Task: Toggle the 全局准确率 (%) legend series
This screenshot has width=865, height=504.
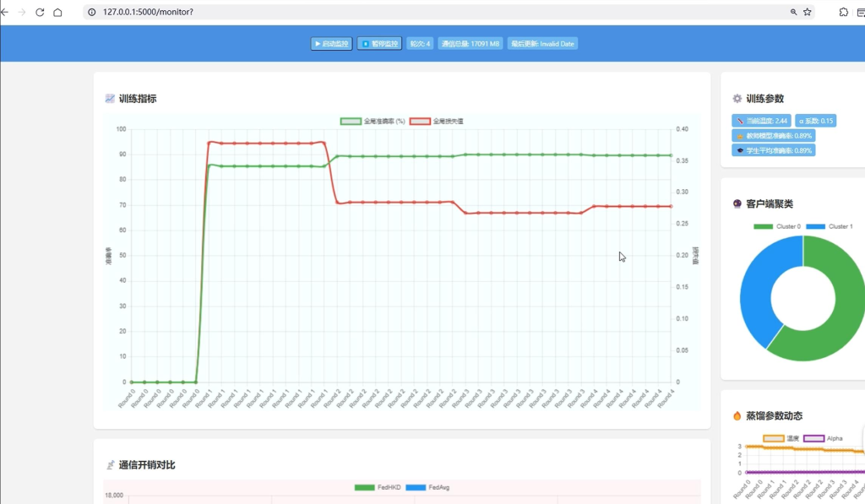Action: pyautogui.click(x=373, y=122)
